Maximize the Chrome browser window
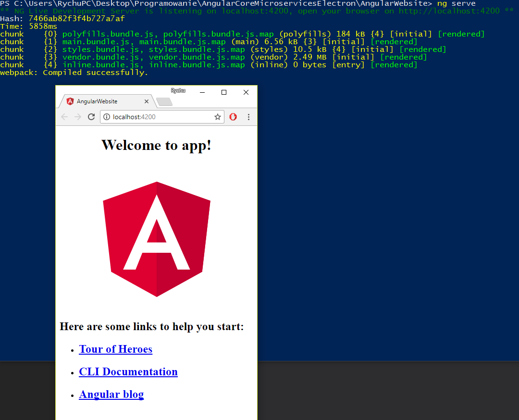The width and height of the screenshot is (519, 420). pyautogui.click(x=224, y=92)
